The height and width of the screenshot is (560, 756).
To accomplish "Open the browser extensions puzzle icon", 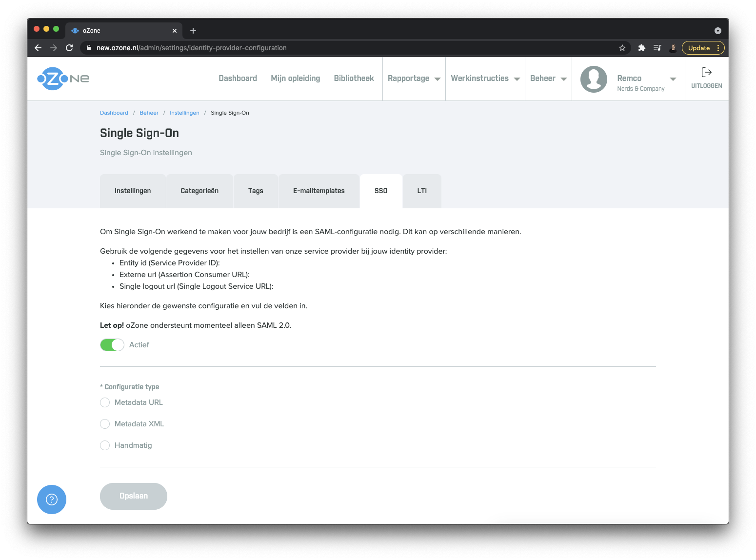I will click(x=641, y=48).
